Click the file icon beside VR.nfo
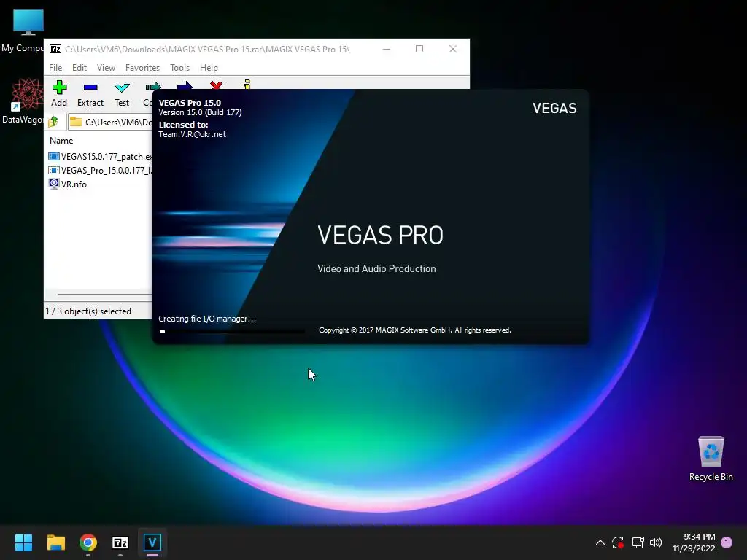Viewport: 747px width, 560px height. (x=54, y=184)
